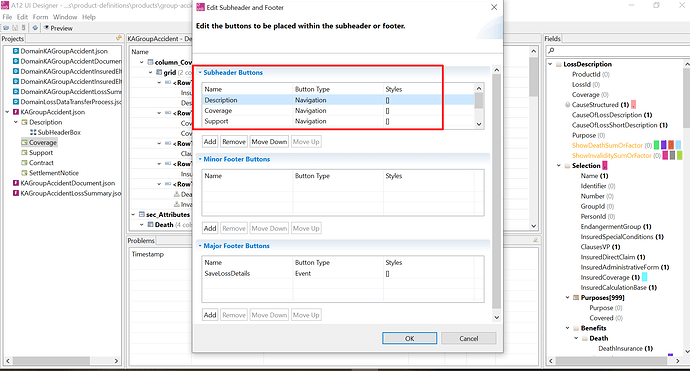
Task: Select the Support row in Subheader Buttons
Action: 338,121
